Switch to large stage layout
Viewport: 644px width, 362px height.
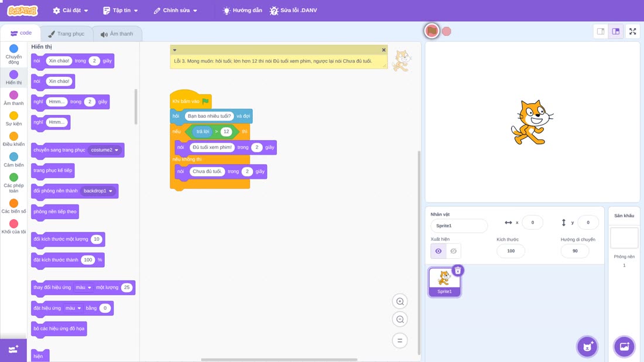pos(616,31)
